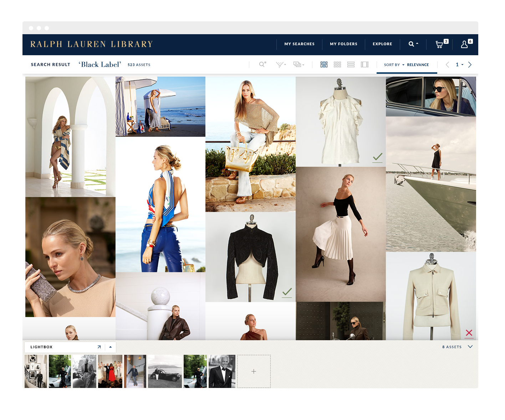
Task: Open the Sort By dropdown
Action: point(394,65)
